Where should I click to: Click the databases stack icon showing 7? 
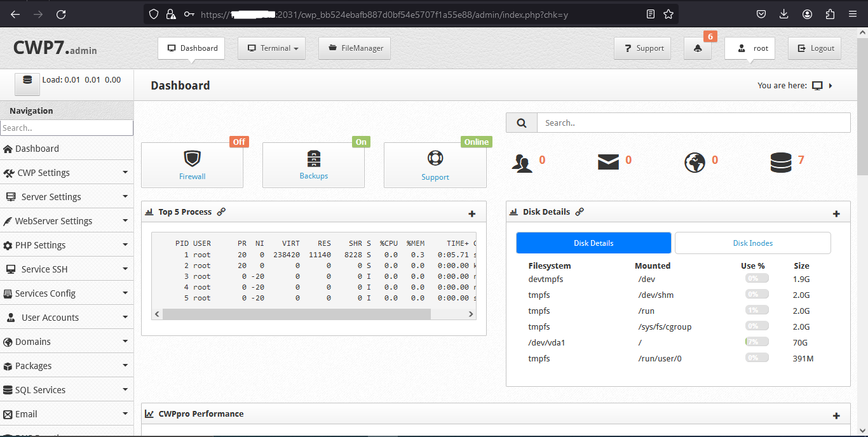pyautogui.click(x=782, y=162)
